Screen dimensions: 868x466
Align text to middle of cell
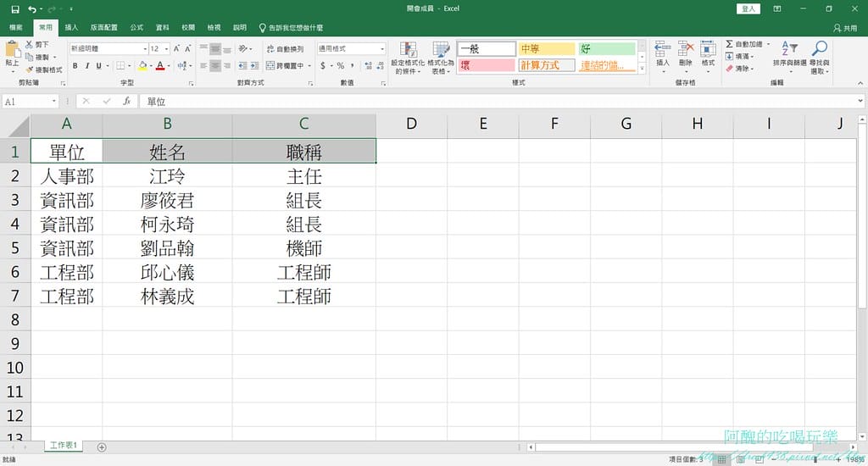[215, 48]
